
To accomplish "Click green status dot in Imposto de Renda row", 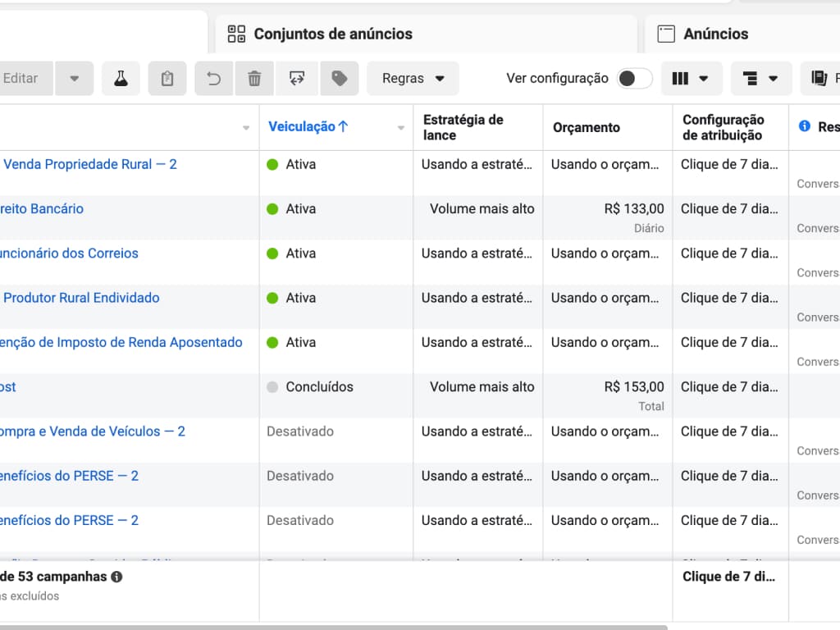I will click(272, 342).
